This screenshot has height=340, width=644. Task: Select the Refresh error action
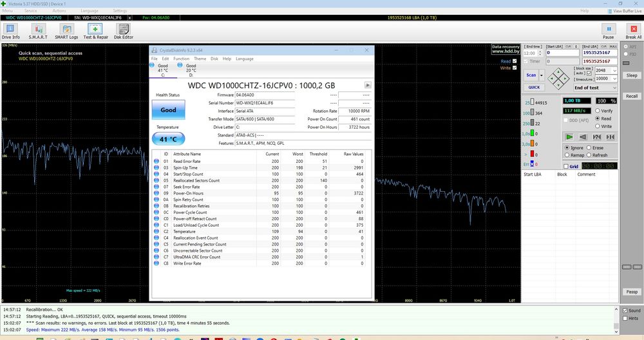[589, 155]
